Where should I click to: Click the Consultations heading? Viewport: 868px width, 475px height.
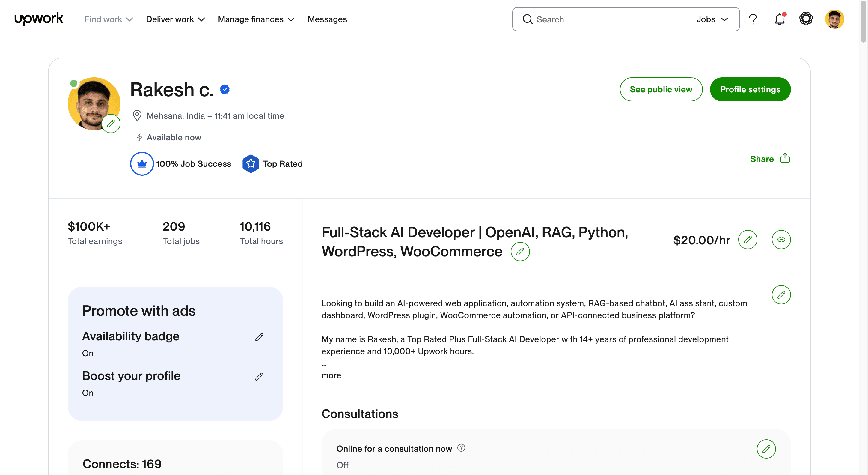[360, 414]
